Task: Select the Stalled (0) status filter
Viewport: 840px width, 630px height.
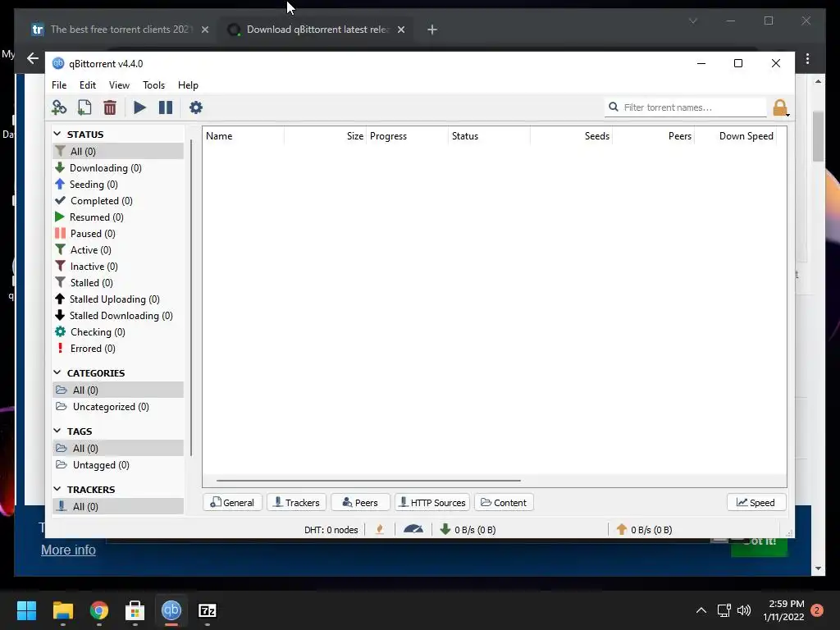Action: pos(118,283)
